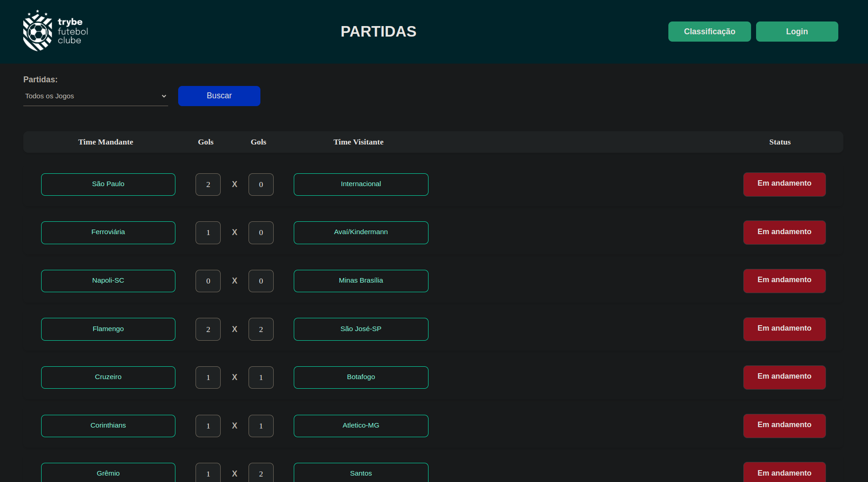
Task: Click the Trybe Futebol Clube logo
Action: (x=55, y=30)
